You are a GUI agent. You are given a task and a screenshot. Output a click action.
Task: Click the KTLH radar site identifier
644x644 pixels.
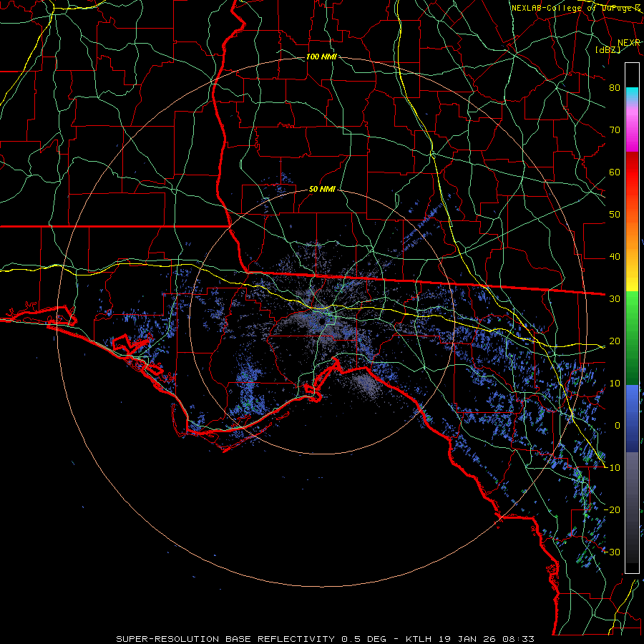418,639
